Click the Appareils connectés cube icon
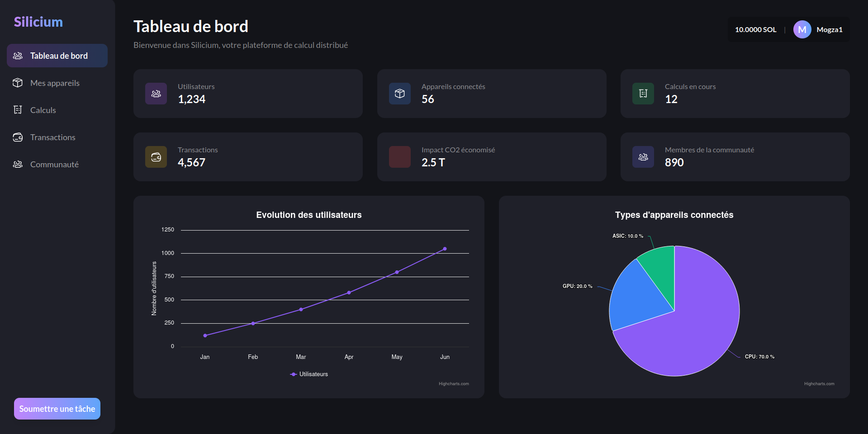Screen dimensions: 868x434 (400, 94)
